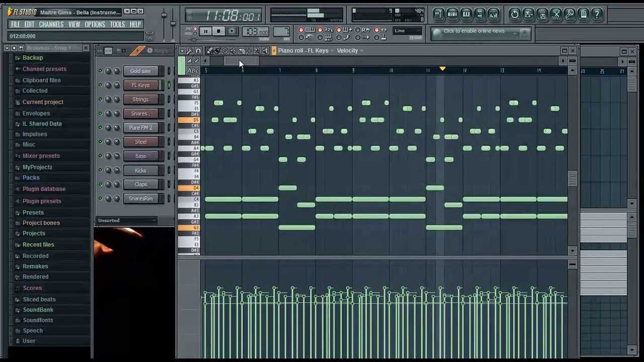
Task: Select the Delete tool in piano roll
Action: [x=225, y=50]
